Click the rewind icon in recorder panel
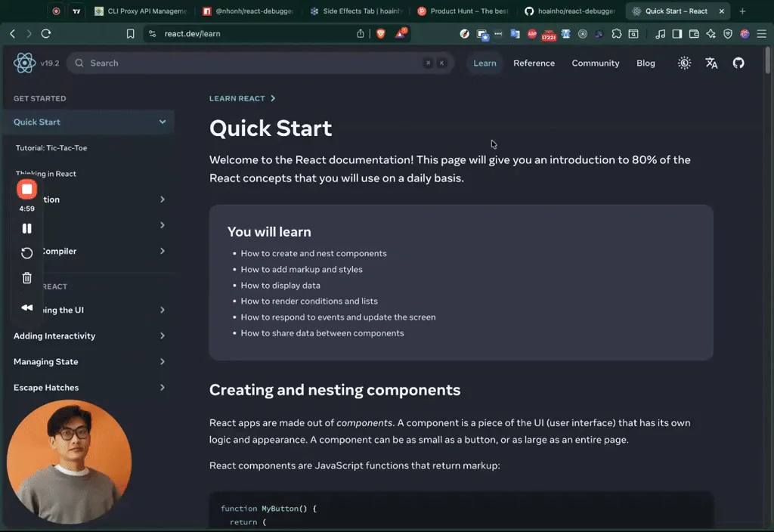774x532 pixels. click(26, 306)
